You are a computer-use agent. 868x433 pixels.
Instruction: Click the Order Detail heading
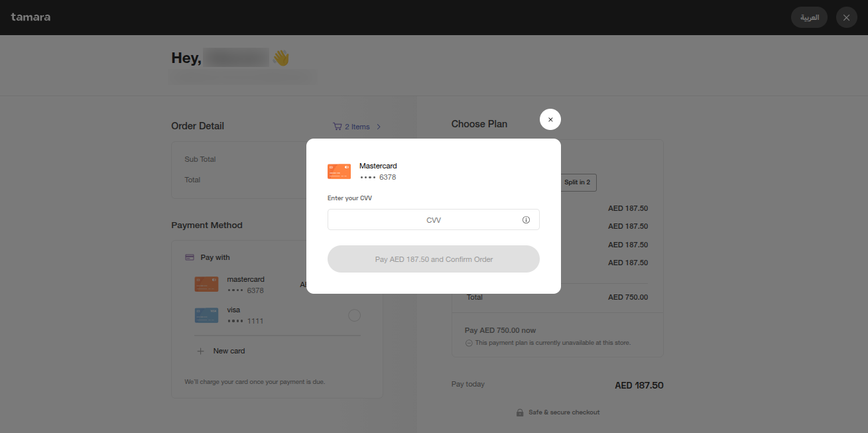pyautogui.click(x=198, y=126)
